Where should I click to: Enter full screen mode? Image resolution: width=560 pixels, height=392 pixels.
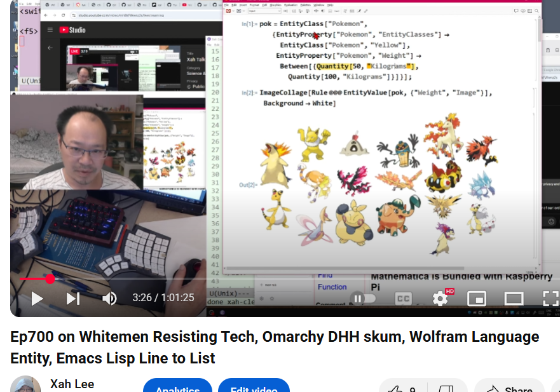pyautogui.click(x=550, y=299)
